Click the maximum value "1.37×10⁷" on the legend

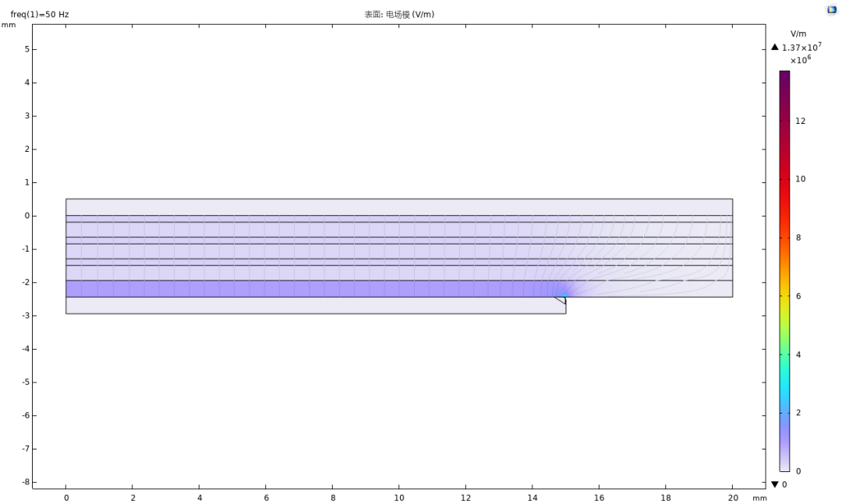tap(801, 48)
